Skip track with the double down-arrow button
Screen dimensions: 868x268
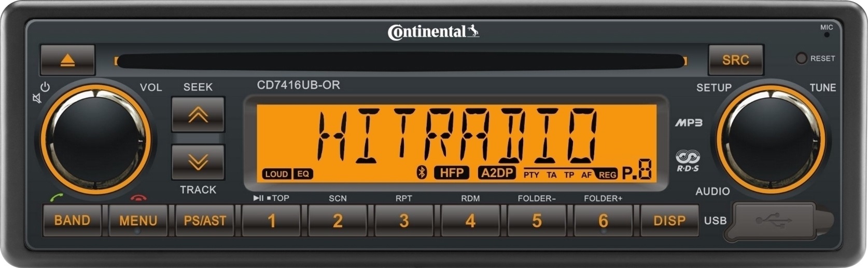[x=198, y=162]
